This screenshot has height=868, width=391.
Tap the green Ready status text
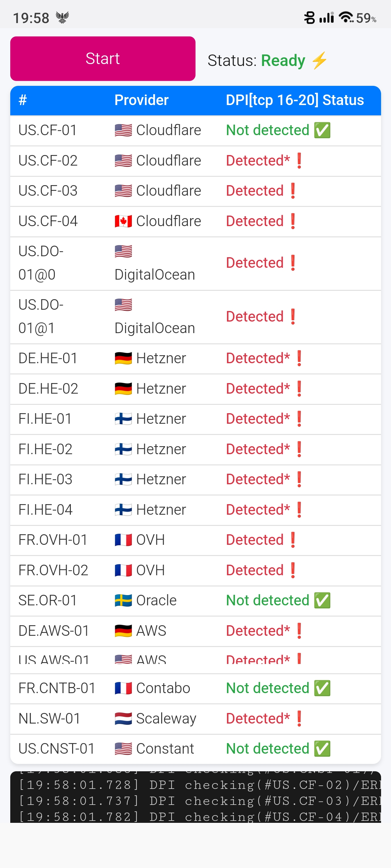(283, 61)
